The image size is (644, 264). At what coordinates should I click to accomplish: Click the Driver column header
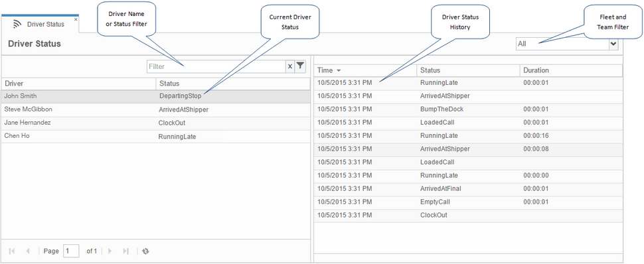(x=78, y=84)
